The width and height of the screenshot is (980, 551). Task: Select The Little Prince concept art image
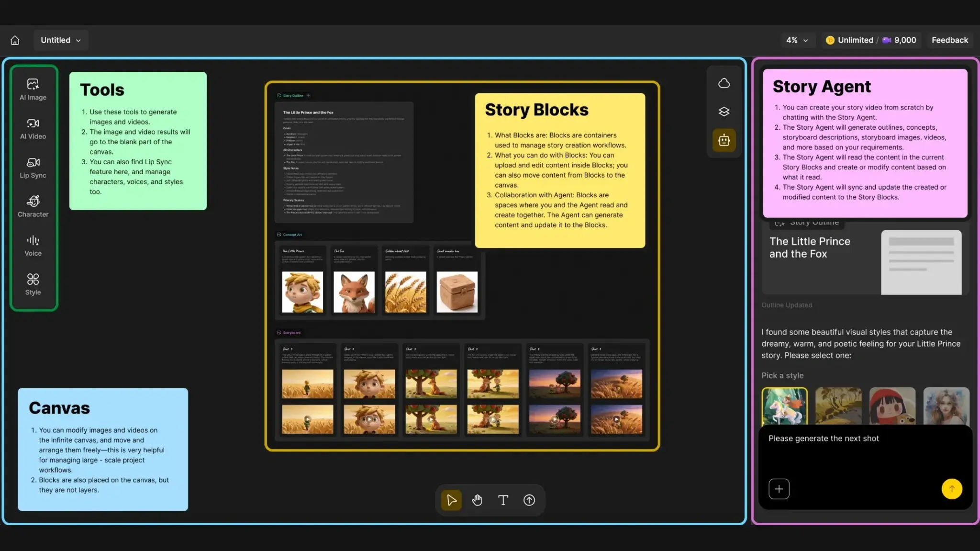pos(302,292)
